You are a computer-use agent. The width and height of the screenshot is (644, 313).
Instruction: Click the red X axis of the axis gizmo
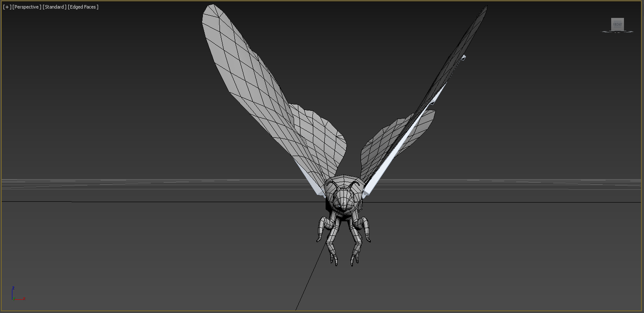(x=19, y=299)
